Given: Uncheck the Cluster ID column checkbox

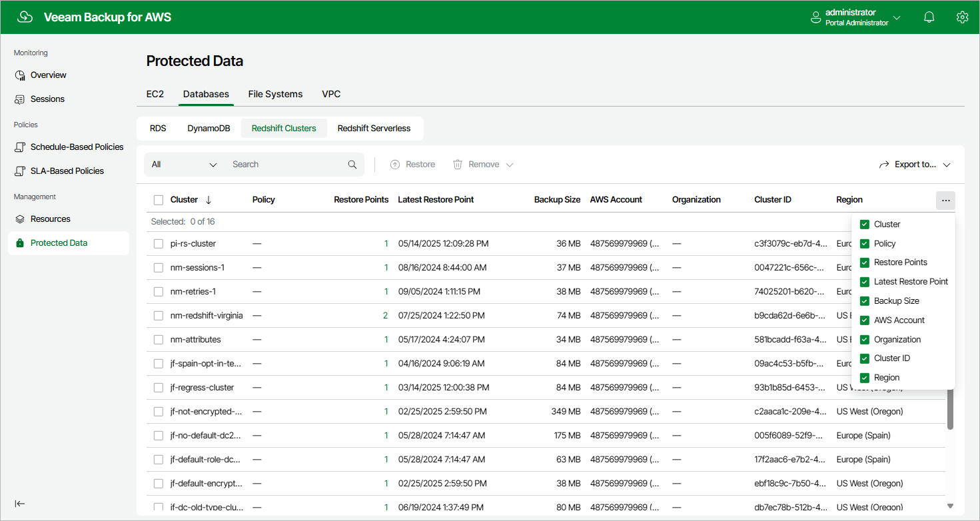Looking at the screenshot, I should 865,358.
